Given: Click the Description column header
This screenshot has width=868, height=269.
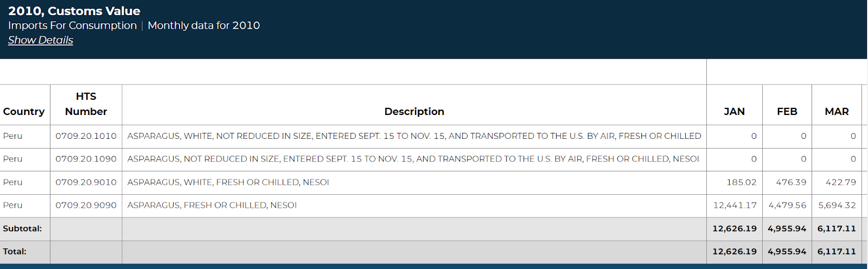Looking at the screenshot, I should point(414,111).
